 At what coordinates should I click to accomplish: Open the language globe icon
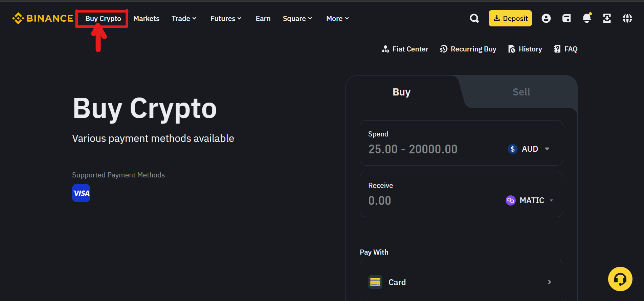click(627, 18)
